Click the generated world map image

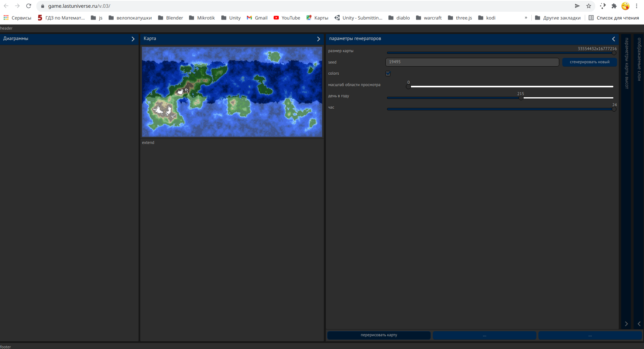click(232, 92)
